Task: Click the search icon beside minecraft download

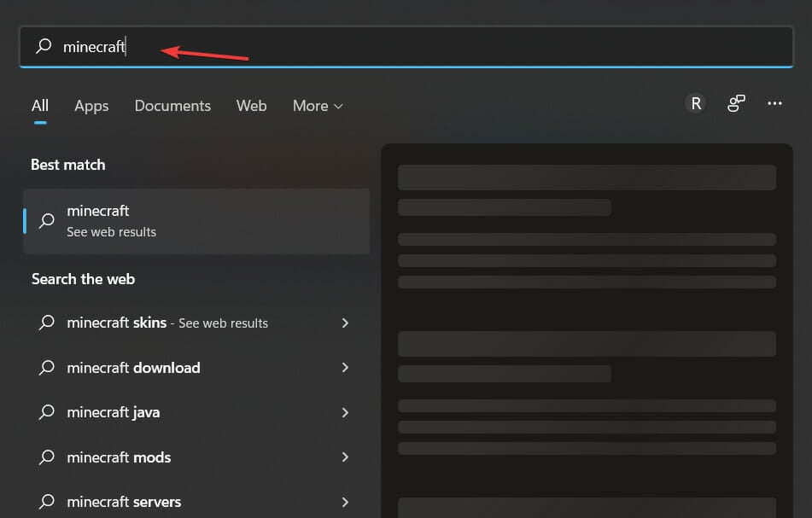Action: click(47, 368)
